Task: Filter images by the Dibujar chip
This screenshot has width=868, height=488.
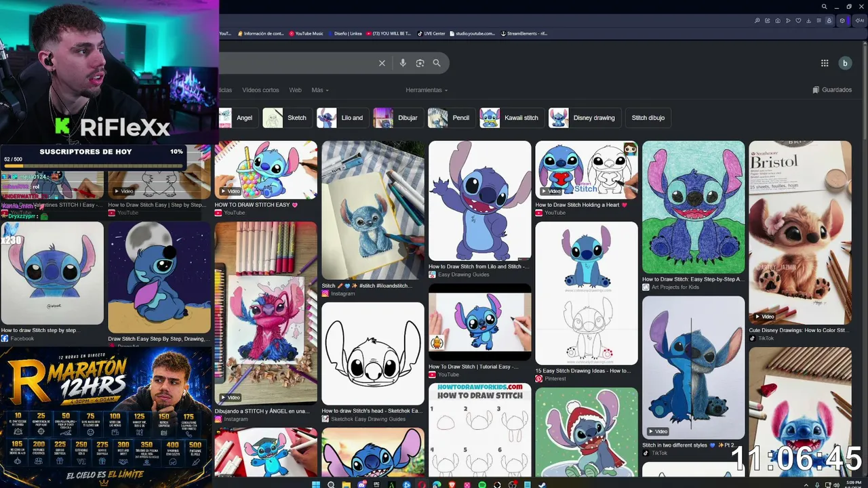Action: (397, 118)
